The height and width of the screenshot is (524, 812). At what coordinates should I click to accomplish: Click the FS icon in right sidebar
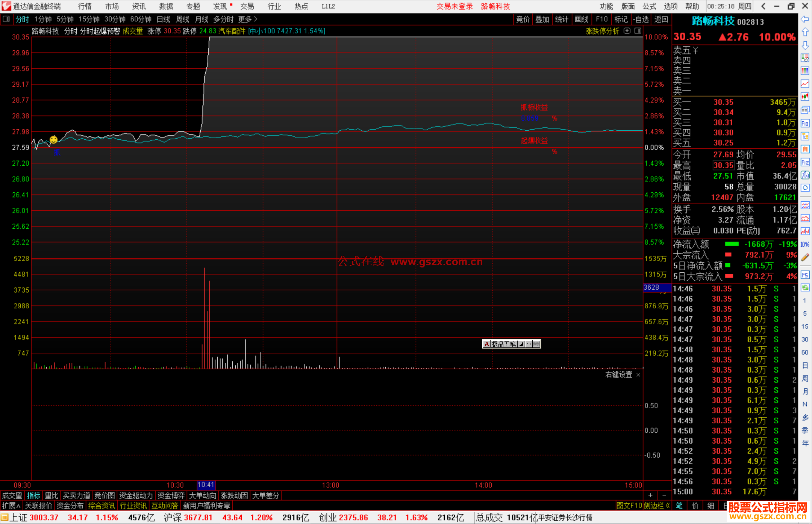tap(805, 275)
